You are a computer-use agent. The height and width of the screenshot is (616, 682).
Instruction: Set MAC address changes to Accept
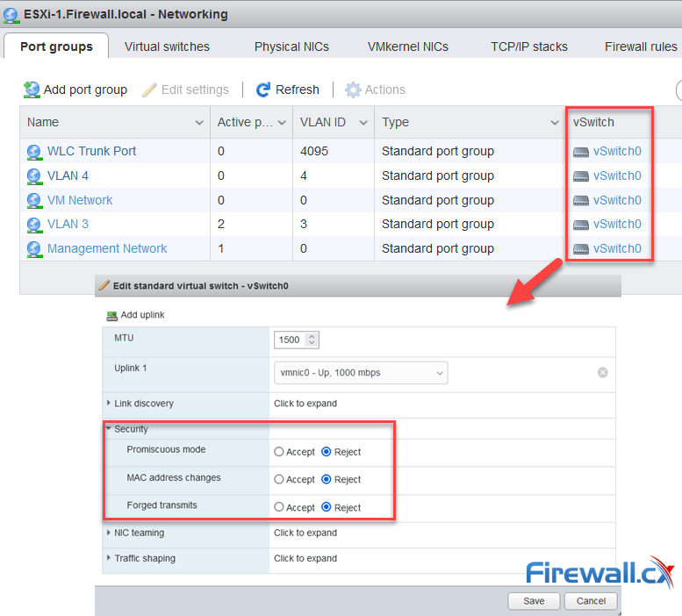[279, 479]
